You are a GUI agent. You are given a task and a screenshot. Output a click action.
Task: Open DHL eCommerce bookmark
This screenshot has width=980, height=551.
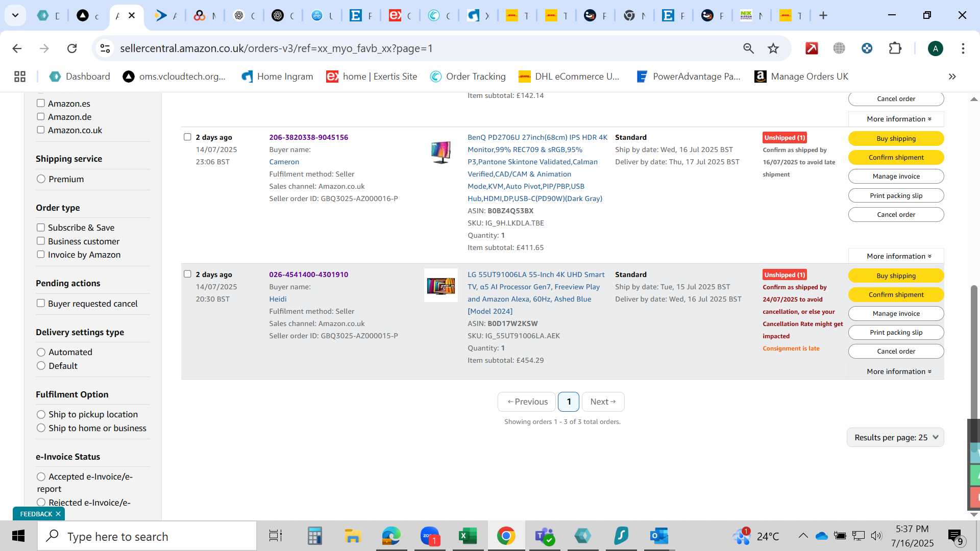569,77
